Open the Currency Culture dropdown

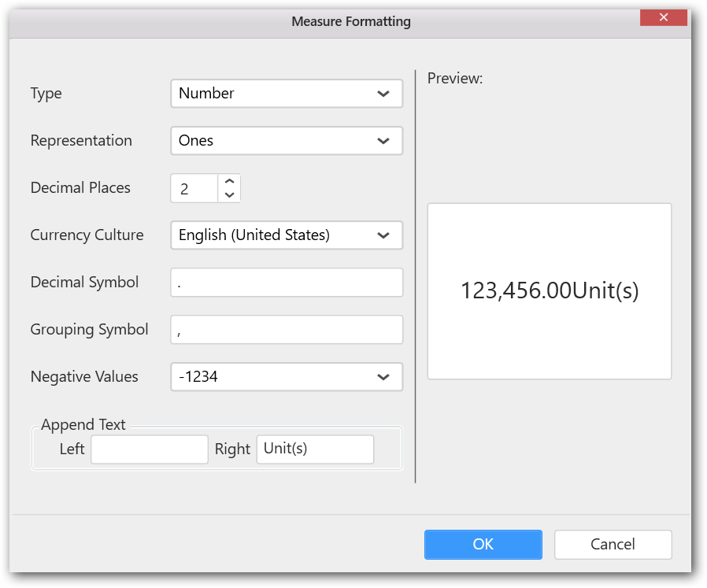pos(286,235)
